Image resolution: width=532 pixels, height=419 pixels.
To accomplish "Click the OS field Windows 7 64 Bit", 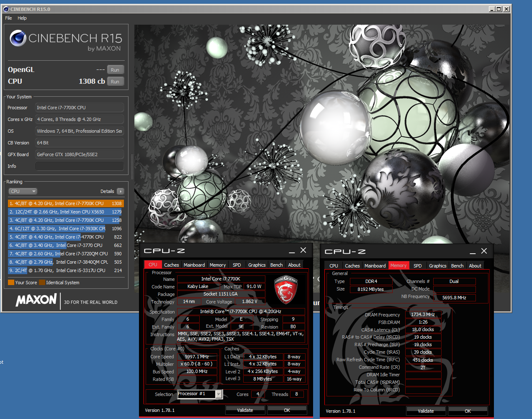I will point(80,131).
